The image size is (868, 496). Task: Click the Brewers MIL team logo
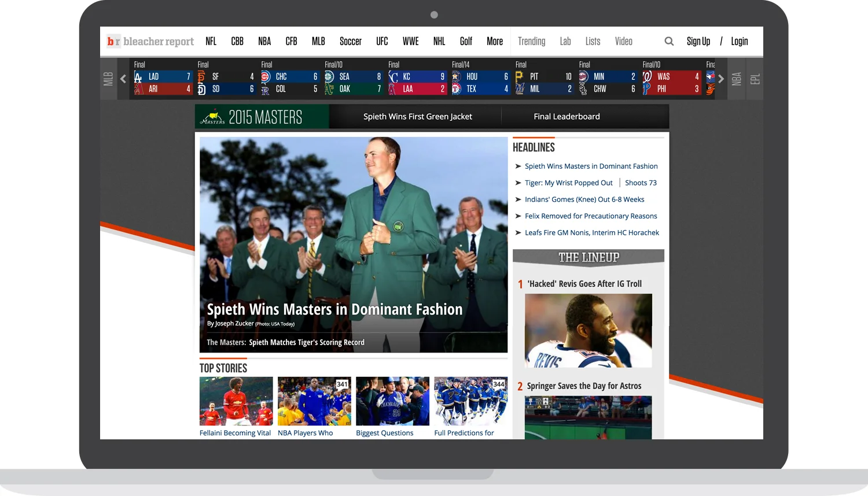pyautogui.click(x=520, y=89)
